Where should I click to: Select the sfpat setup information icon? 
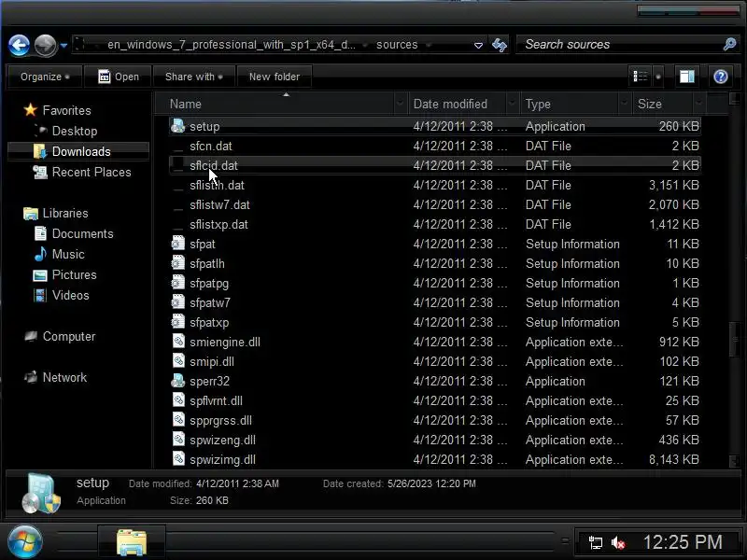tap(178, 244)
